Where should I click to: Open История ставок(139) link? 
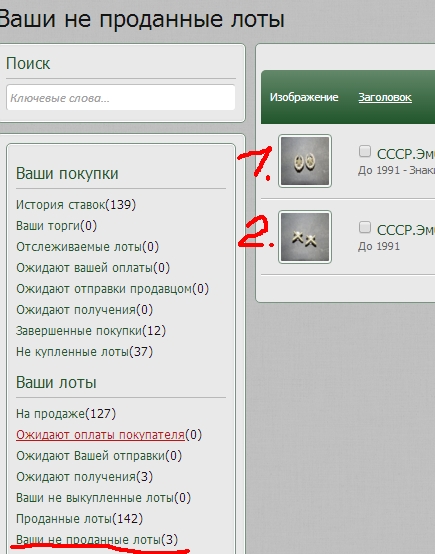pyautogui.click(x=76, y=205)
